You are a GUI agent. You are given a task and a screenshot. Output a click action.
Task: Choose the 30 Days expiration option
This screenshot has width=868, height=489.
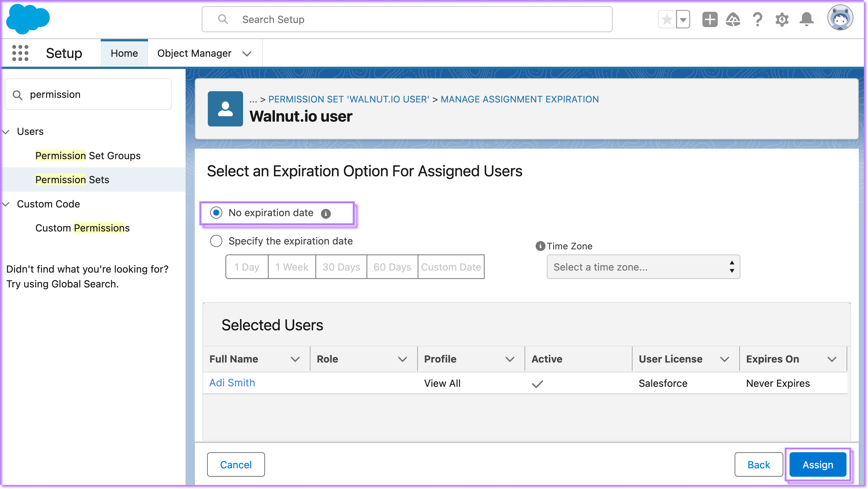tap(341, 267)
